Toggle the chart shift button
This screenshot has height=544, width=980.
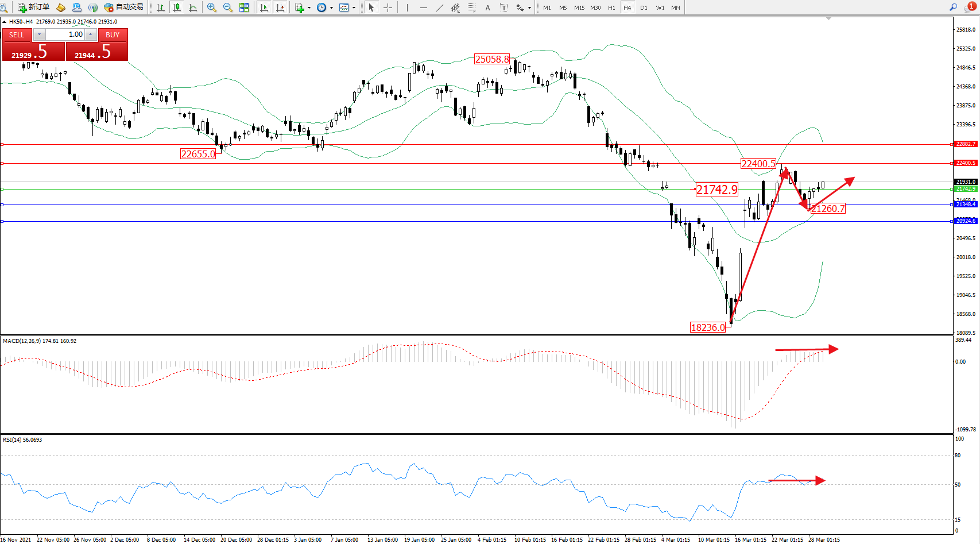pyautogui.click(x=280, y=7)
